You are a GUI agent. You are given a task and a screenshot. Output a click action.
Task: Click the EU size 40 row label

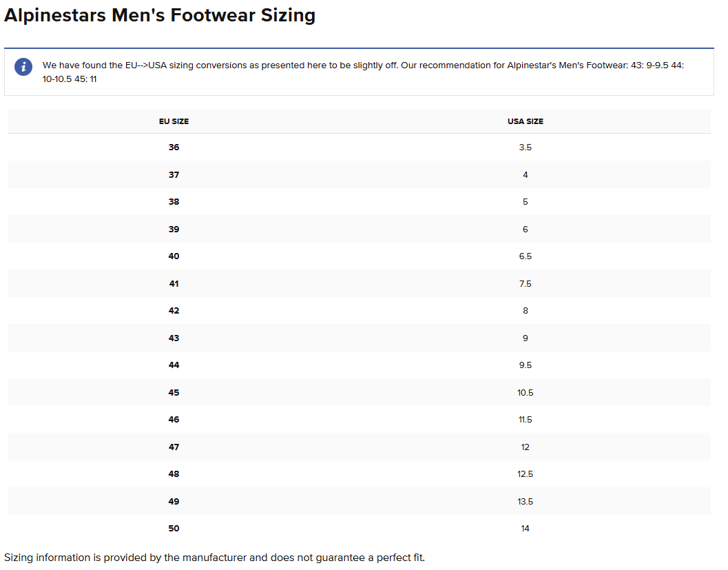[x=174, y=256]
